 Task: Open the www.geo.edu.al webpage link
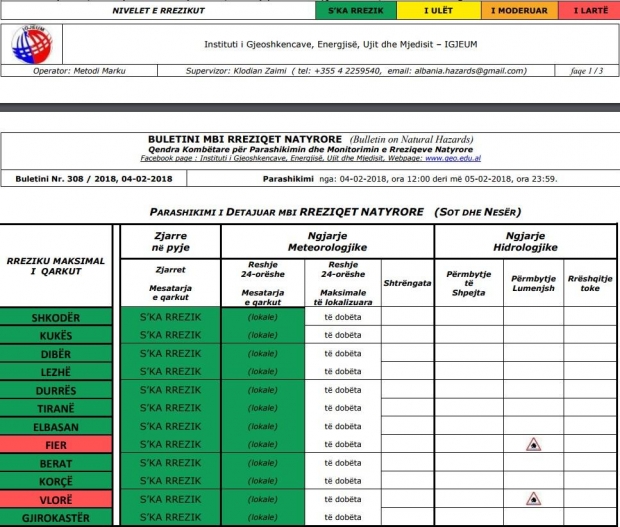[x=452, y=158]
